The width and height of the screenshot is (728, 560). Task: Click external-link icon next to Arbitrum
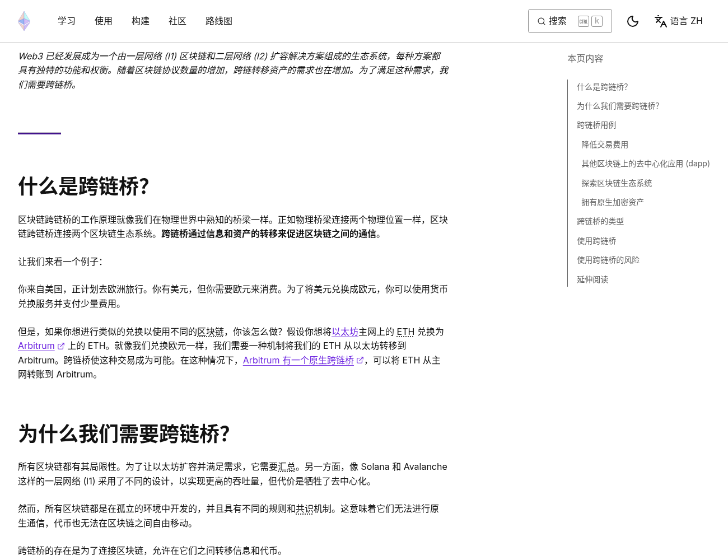[x=61, y=346]
